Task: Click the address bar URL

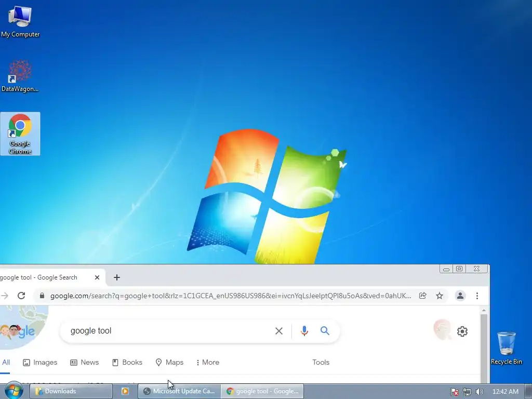Action: [230, 296]
